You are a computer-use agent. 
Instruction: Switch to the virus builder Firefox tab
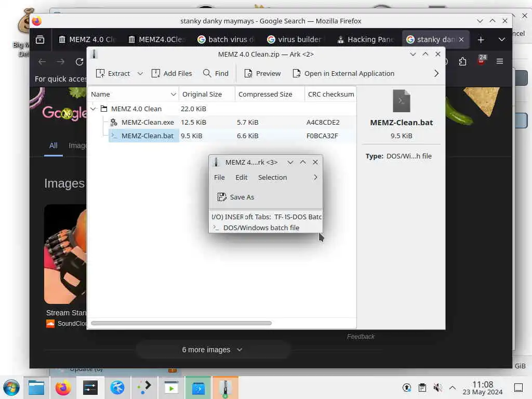tap(296, 39)
